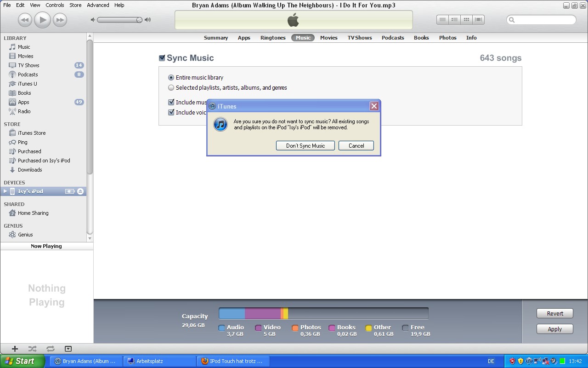Open Radio in the sidebar

point(24,111)
